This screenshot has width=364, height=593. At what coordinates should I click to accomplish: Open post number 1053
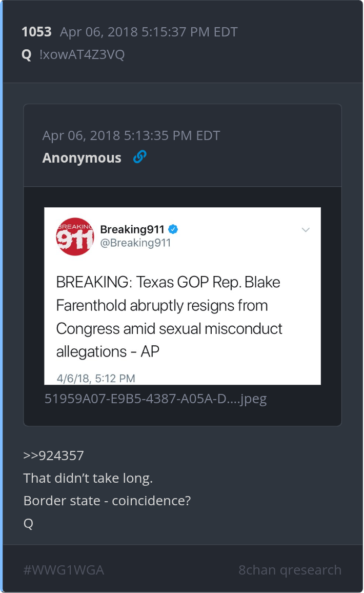click(36, 32)
